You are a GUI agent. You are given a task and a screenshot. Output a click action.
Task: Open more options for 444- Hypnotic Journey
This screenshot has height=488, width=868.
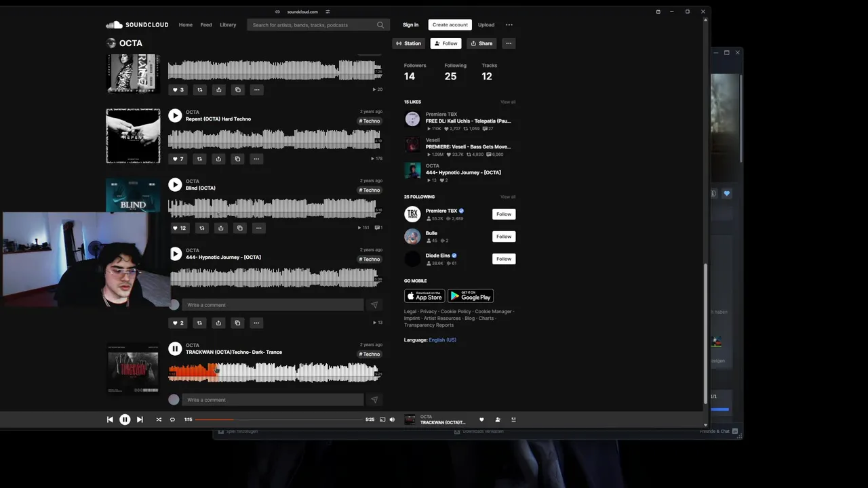pos(256,323)
